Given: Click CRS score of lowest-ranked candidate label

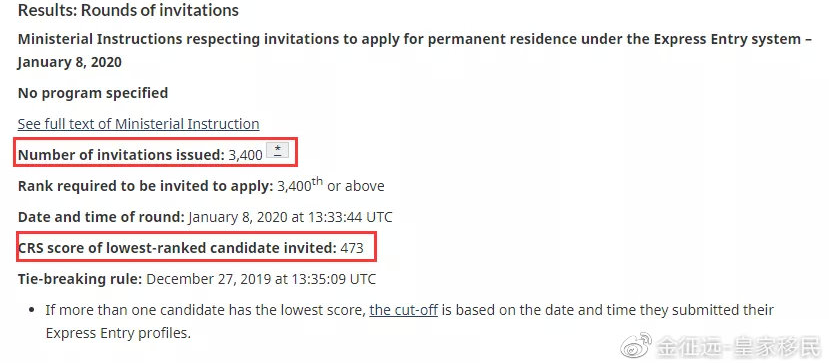Looking at the screenshot, I should click(x=177, y=248).
